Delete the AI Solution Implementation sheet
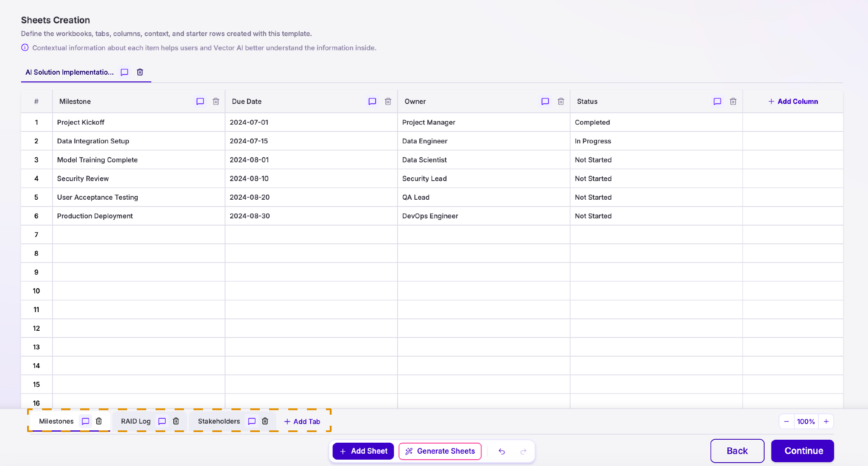 point(140,72)
